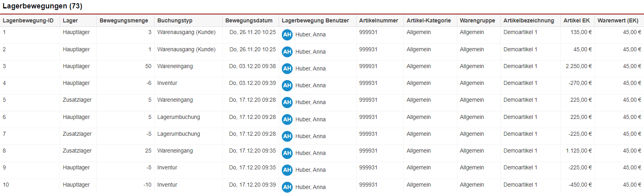Image resolution: width=644 pixels, height=193 pixels.
Task: Click the AH avatar in movement row 4
Action: tap(287, 86)
